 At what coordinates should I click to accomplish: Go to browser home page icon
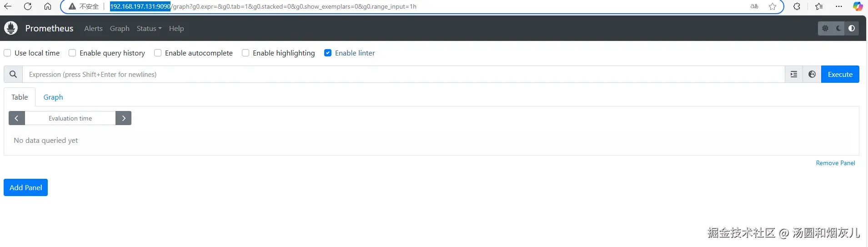tap(48, 6)
